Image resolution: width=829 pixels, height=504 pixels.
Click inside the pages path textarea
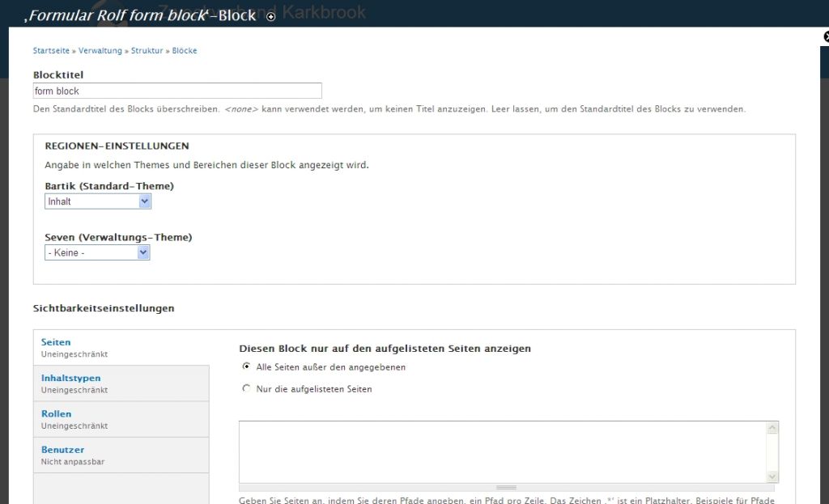502,451
